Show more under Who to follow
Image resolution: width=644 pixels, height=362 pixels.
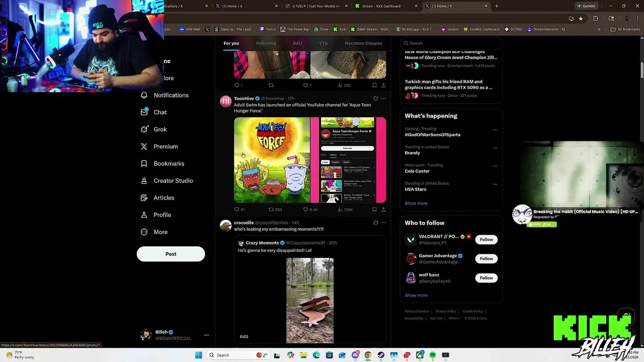click(x=416, y=295)
